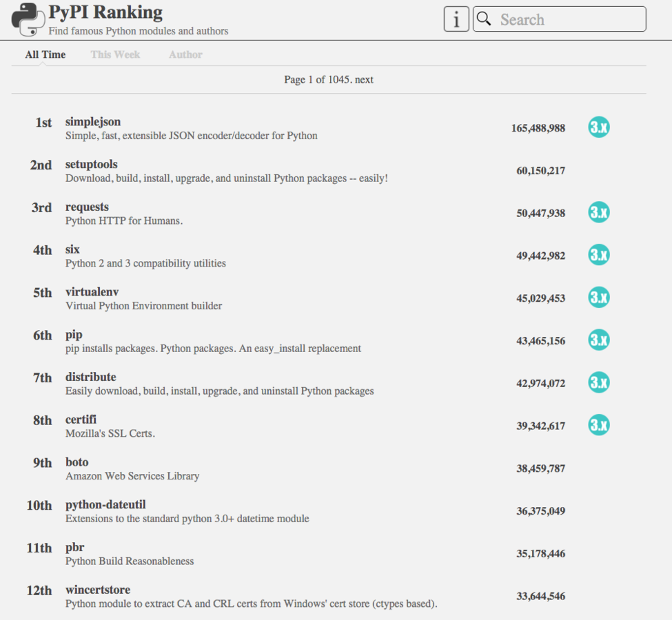
Task: Click the 3.x badge for pip
Action: click(x=599, y=340)
